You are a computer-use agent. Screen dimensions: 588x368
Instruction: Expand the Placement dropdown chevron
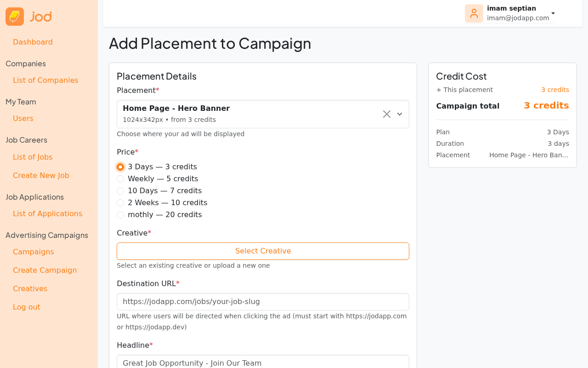point(400,114)
